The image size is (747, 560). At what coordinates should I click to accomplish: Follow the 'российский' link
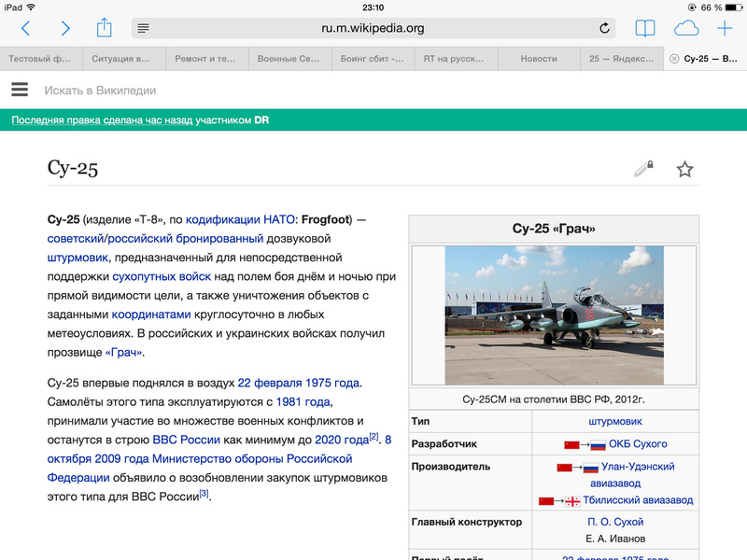pyautogui.click(x=140, y=239)
